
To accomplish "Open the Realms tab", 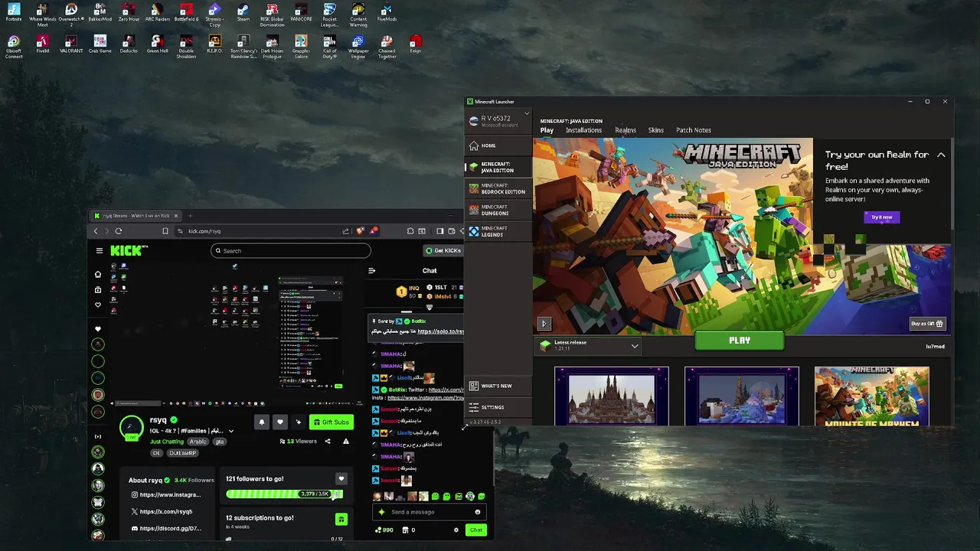I will tap(626, 130).
